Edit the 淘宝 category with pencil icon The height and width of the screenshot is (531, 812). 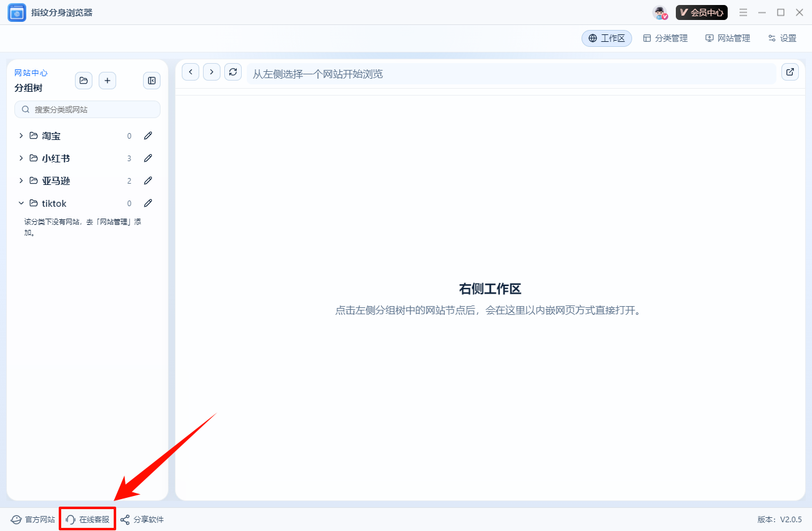point(148,136)
